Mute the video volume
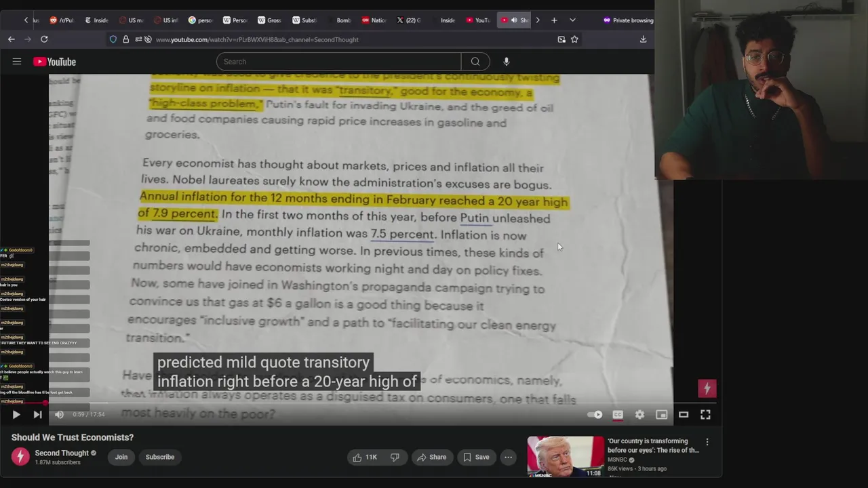 tap(59, 415)
